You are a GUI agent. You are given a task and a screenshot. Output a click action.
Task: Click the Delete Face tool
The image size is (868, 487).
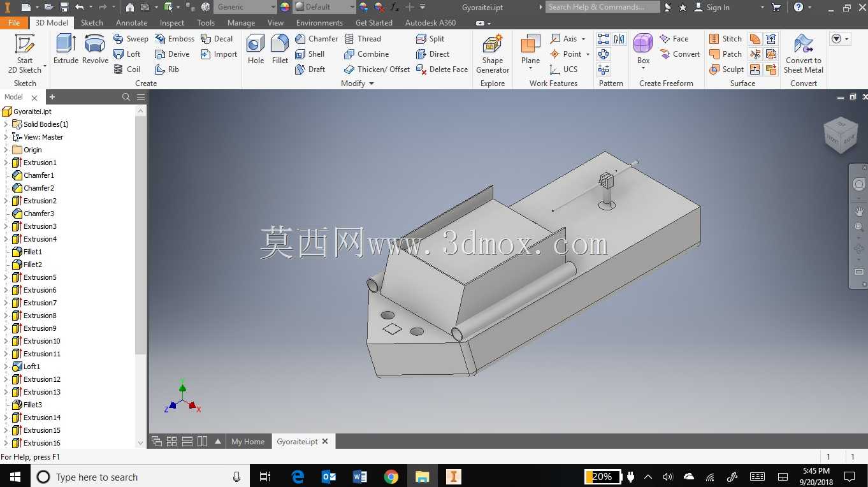pyautogui.click(x=442, y=69)
